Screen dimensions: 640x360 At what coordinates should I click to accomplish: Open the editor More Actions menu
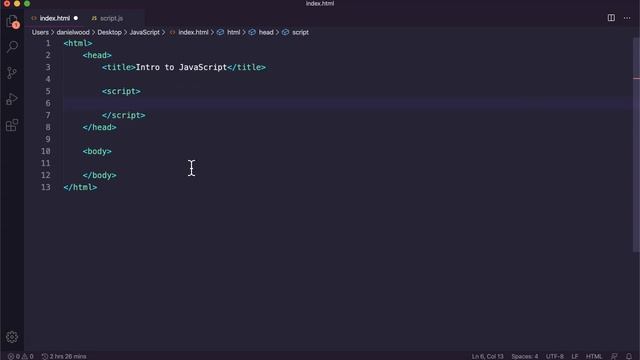pyautogui.click(x=627, y=18)
